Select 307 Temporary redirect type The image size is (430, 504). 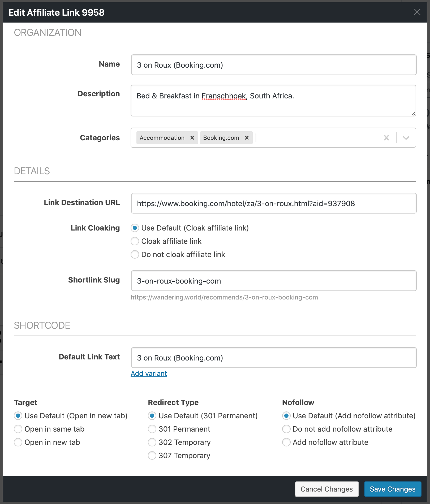coord(152,455)
